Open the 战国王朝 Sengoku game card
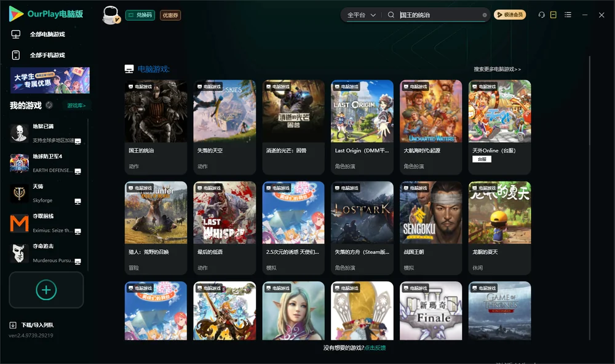This screenshot has width=615, height=364. 431,228
